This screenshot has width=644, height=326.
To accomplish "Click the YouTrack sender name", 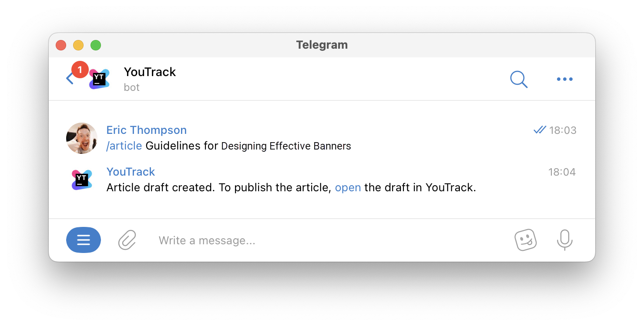I will click(131, 172).
